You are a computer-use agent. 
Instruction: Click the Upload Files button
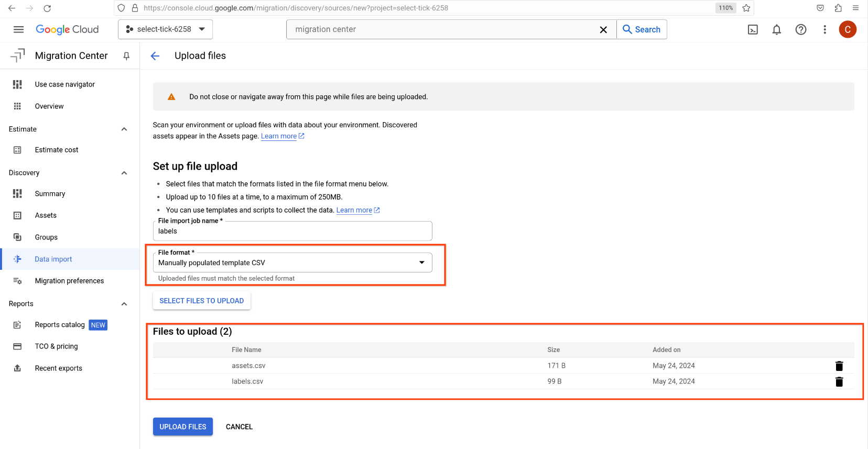coord(182,426)
